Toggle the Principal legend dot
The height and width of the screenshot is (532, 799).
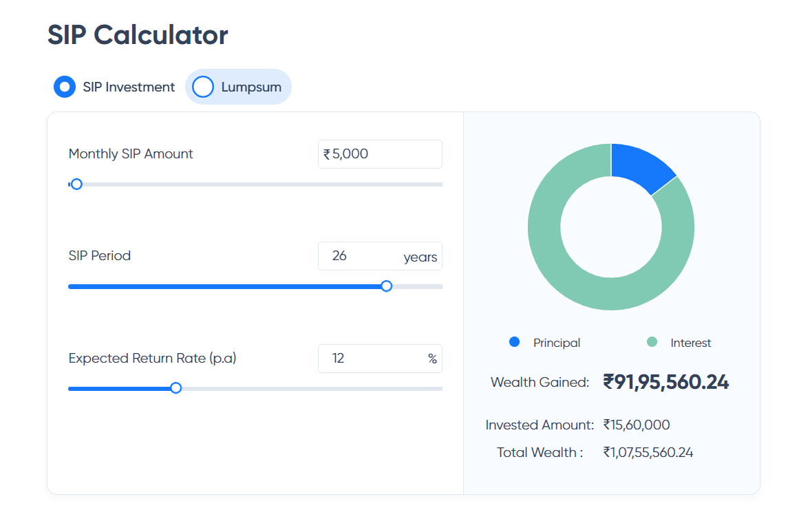click(514, 342)
